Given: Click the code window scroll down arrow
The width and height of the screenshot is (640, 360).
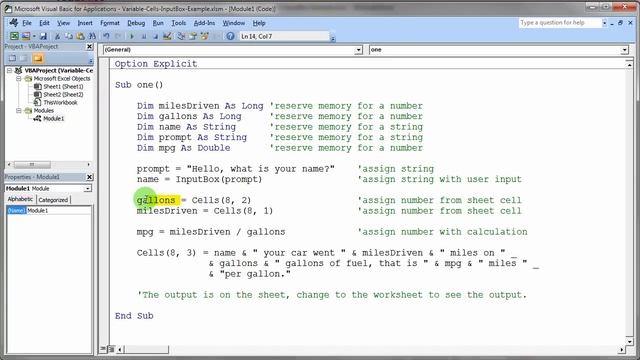Looking at the screenshot, I should pyautogui.click(x=629, y=341).
